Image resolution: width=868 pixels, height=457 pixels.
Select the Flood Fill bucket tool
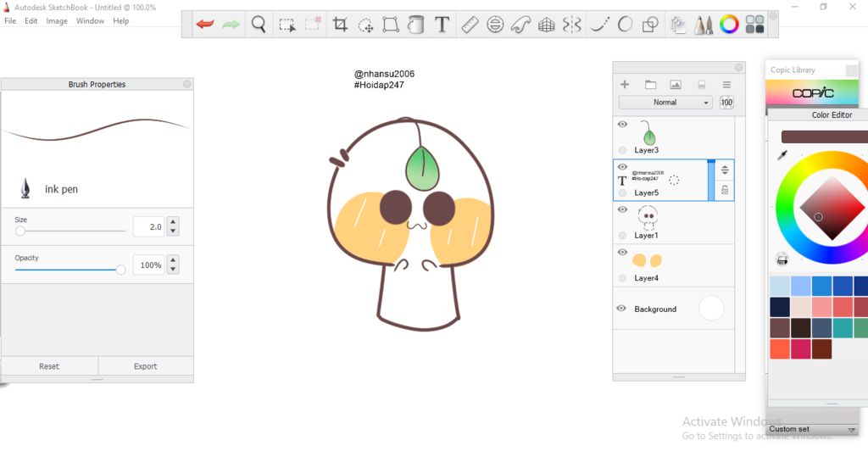pos(415,25)
